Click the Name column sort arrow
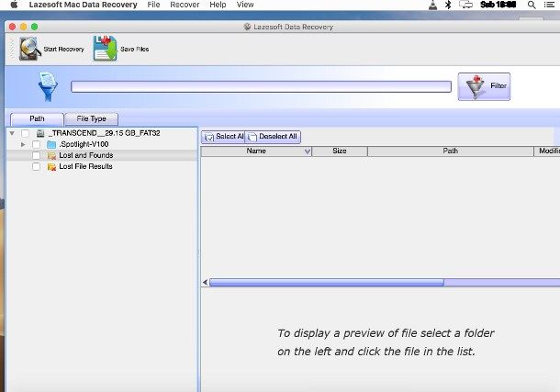 307,151
